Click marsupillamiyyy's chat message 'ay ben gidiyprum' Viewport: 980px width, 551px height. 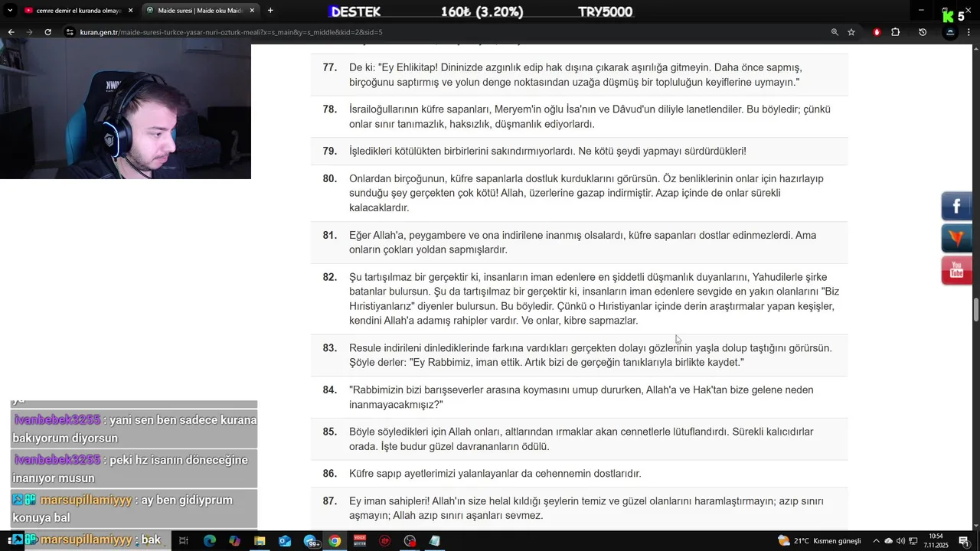coord(135,509)
